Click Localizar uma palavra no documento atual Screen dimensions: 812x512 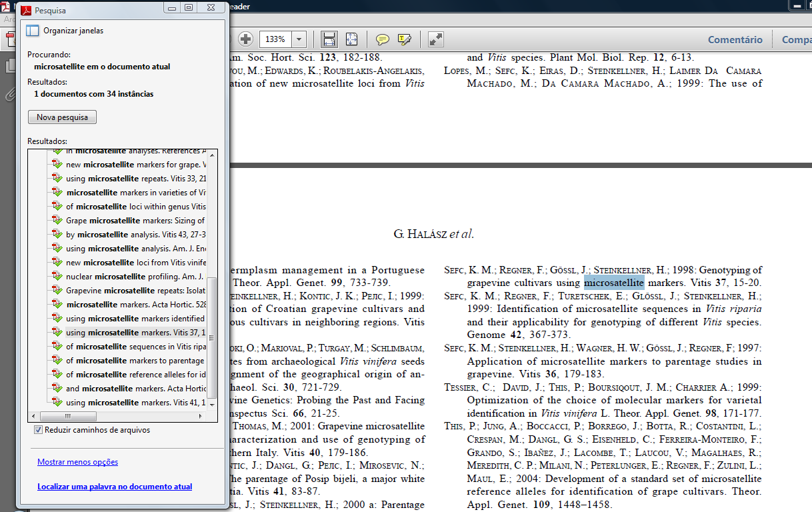pyautogui.click(x=115, y=487)
